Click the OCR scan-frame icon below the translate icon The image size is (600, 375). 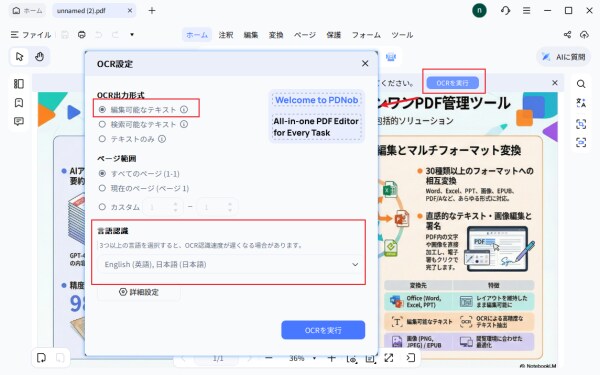pyautogui.click(x=581, y=124)
